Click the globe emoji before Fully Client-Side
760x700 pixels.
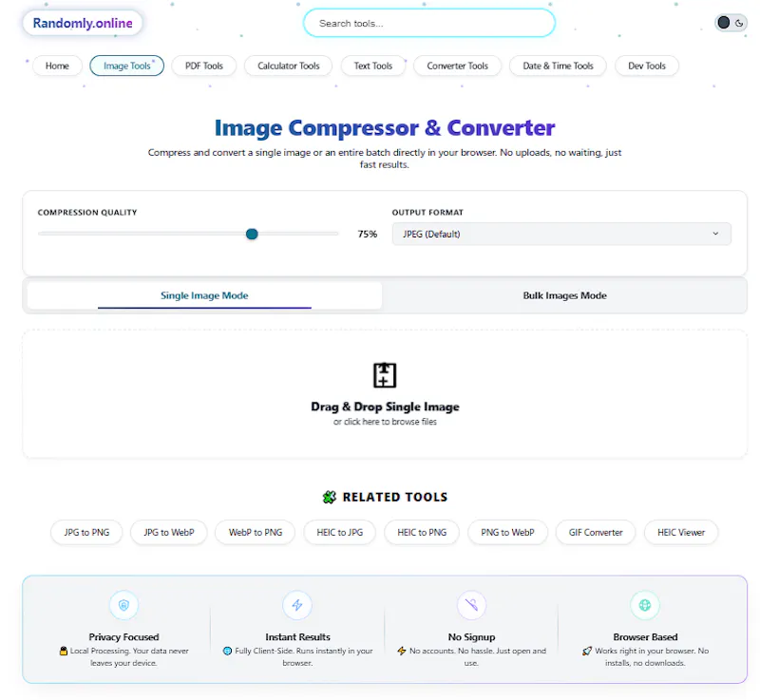[227, 651]
